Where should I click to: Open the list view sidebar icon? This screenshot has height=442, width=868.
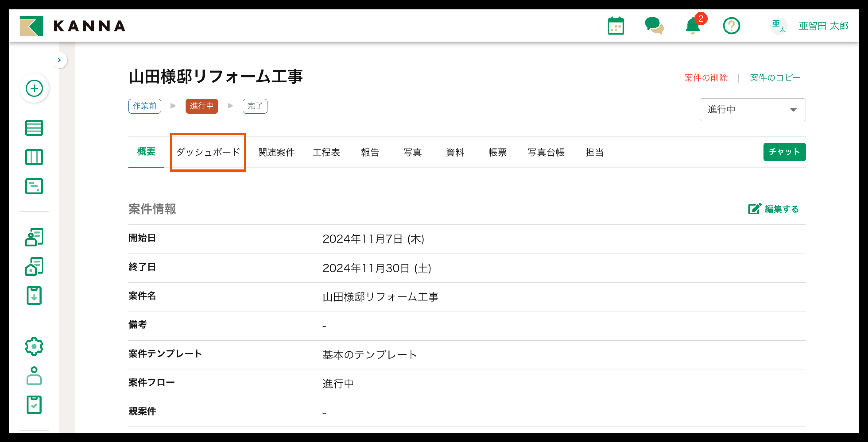tap(34, 128)
